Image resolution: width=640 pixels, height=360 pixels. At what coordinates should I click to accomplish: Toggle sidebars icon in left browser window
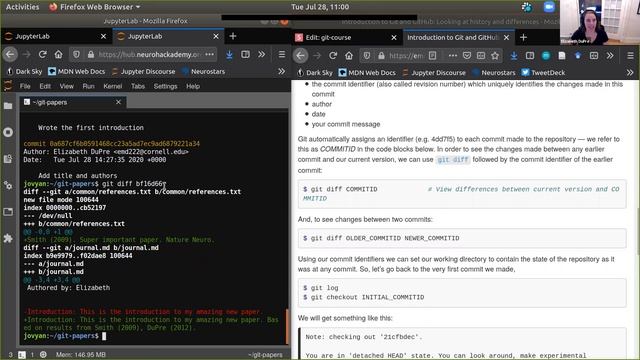pyautogui.click(x=245, y=54)
